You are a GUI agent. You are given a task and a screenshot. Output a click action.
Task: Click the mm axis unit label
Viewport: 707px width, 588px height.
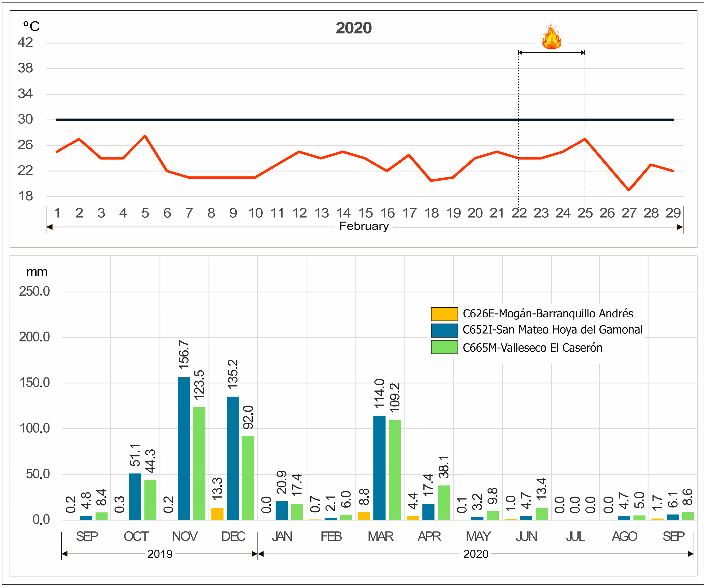(37, 272)
